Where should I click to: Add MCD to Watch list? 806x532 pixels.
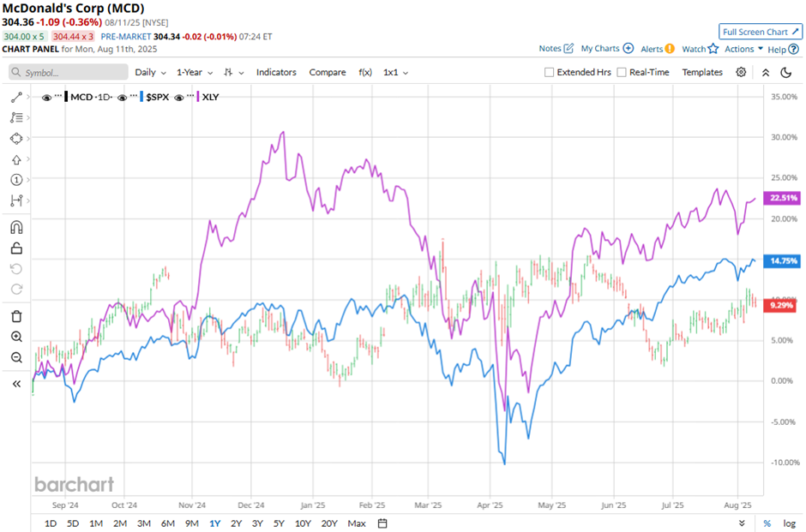coord(700,49)
